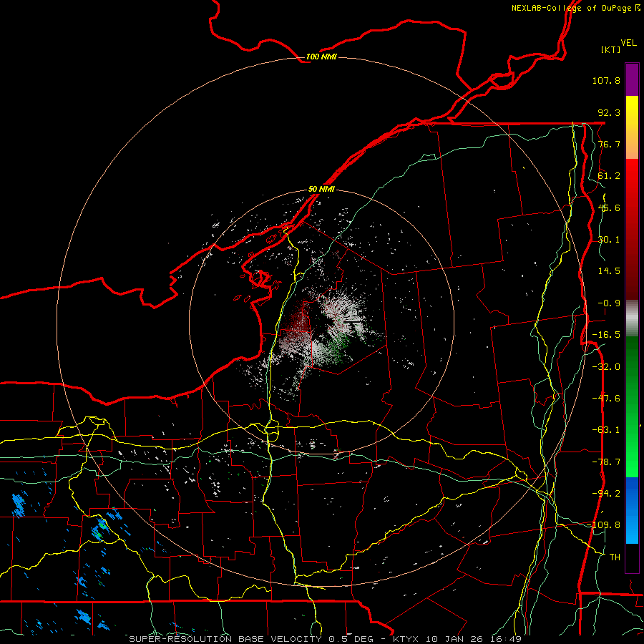Click the [KT] units label

coord(611,49)
